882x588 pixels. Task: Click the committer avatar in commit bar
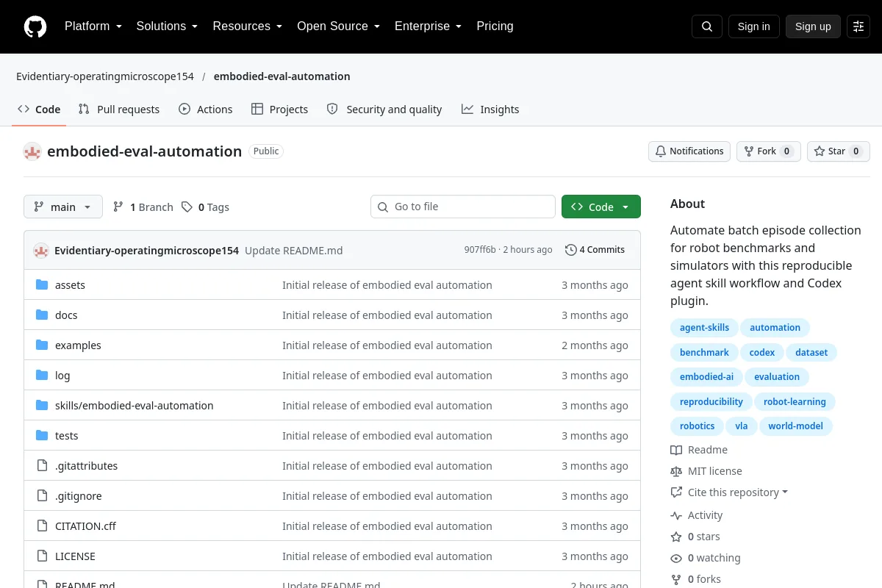(x=41, y=250)
